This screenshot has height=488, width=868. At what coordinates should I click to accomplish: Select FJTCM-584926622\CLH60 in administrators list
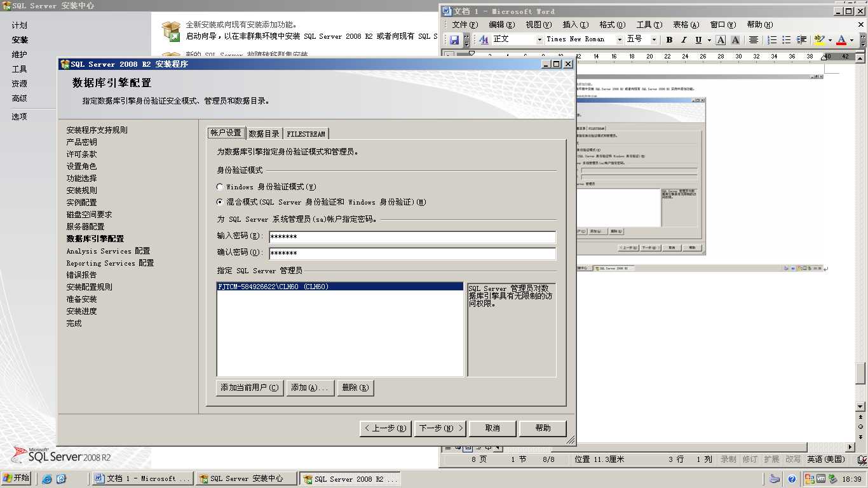(340, 287)
